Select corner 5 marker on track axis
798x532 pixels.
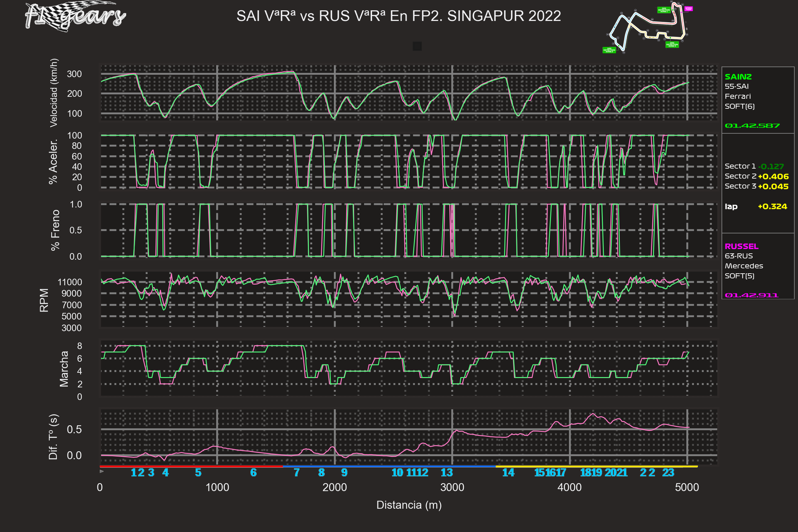(x=198, y=472)
